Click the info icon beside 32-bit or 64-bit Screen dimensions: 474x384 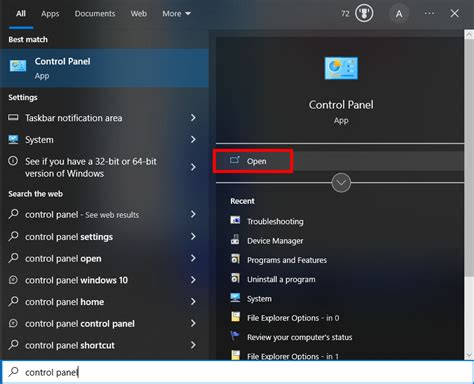pos(13,161)
